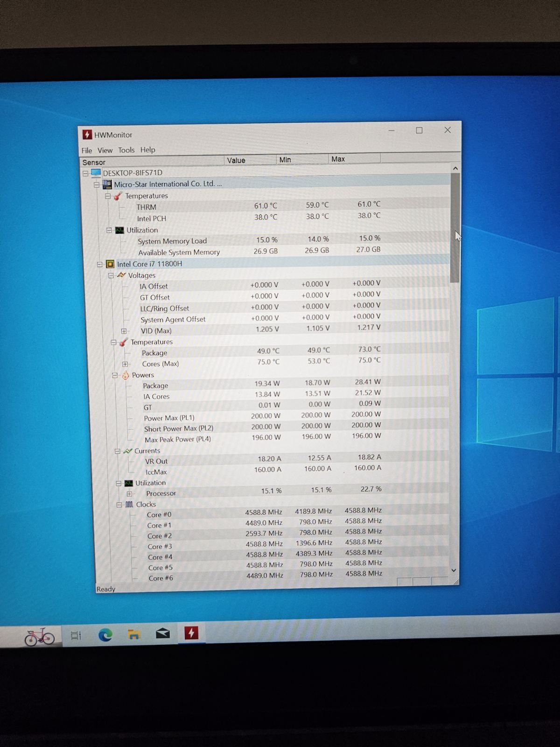Click the 73.0 °C package max value
Viewport: 560px width, 747px height.
click(x=369, y=349)
